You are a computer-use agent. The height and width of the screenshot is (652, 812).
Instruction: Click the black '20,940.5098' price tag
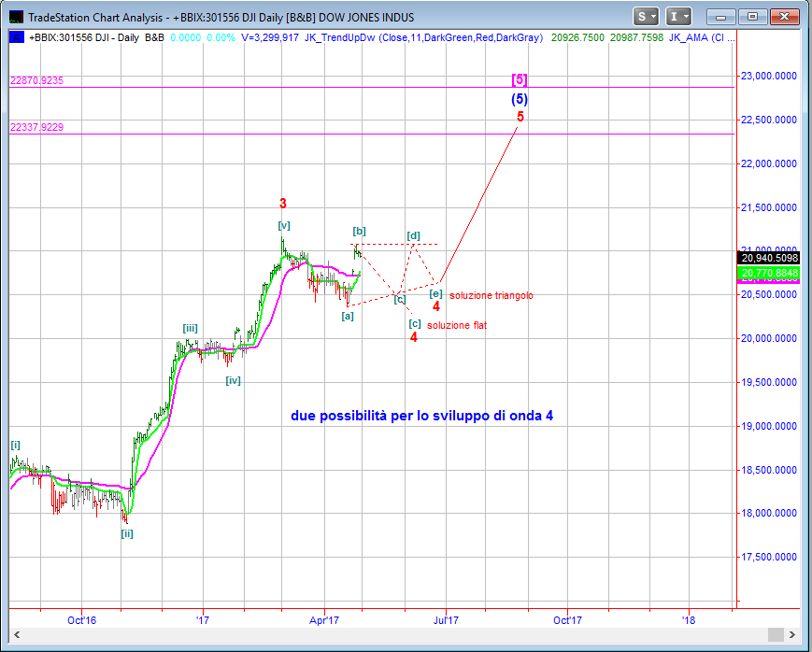point(769,258)
